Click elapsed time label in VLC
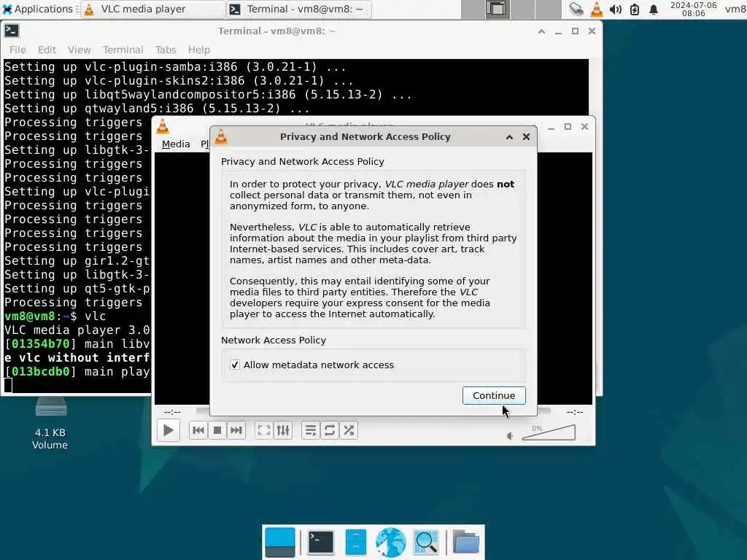 point(172,412)
